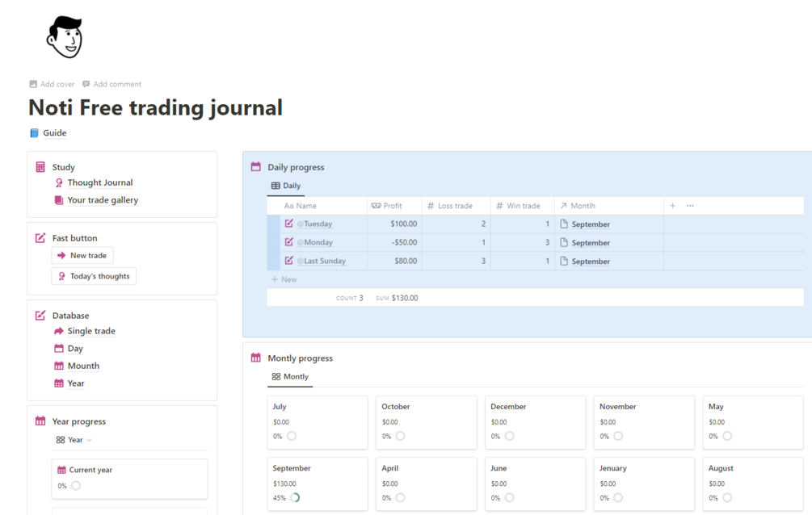812x515 pixels.
Task: Open the Guide page link
Action: (x=55, y=133)
